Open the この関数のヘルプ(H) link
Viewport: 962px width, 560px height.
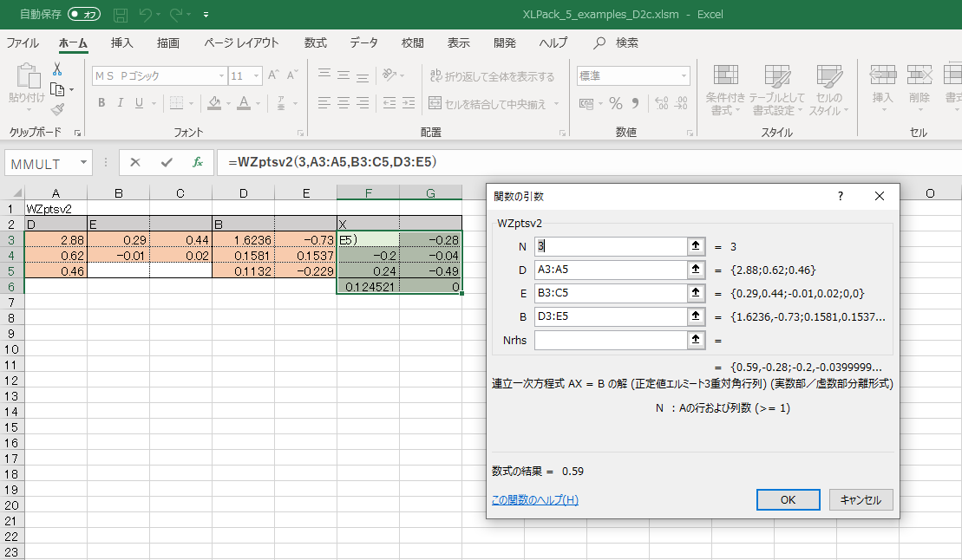click(x=534, y=500)
